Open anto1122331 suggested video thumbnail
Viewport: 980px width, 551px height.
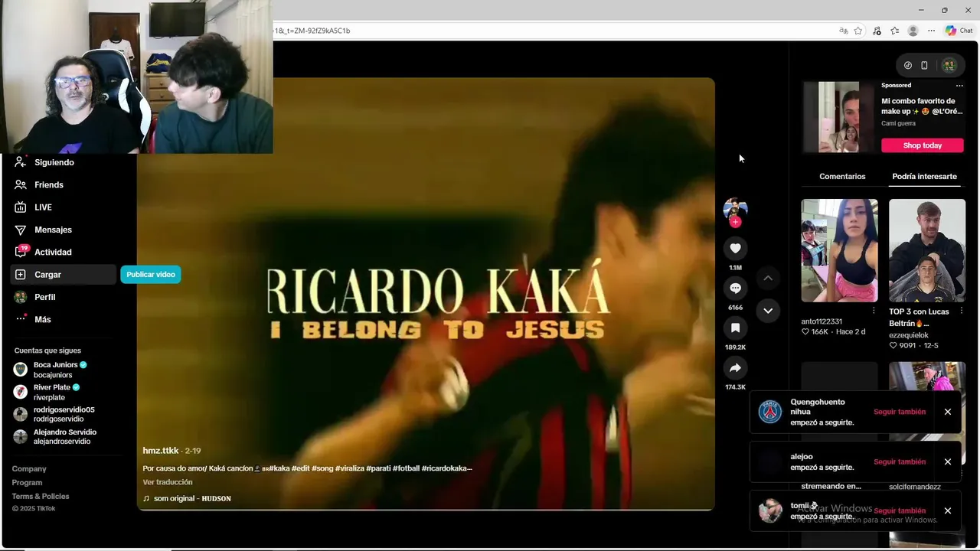tap(839, 250)
